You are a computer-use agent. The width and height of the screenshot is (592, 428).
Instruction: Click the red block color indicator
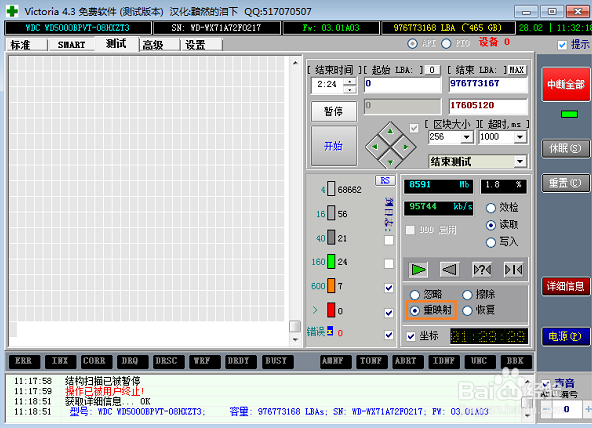(331, 310)
